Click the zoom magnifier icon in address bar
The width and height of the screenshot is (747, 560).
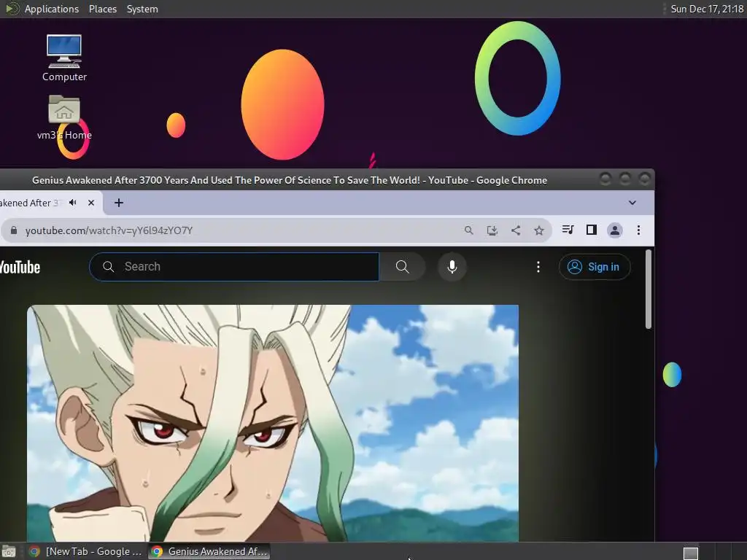469,230
